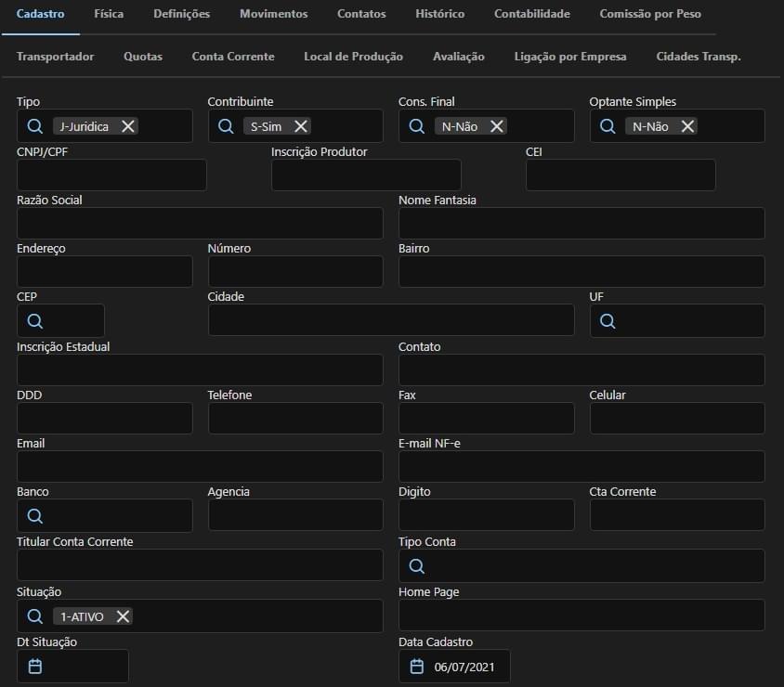Open the Contribuinte field search icon
The width and height of the screenshot is (784, 687).
226,126
